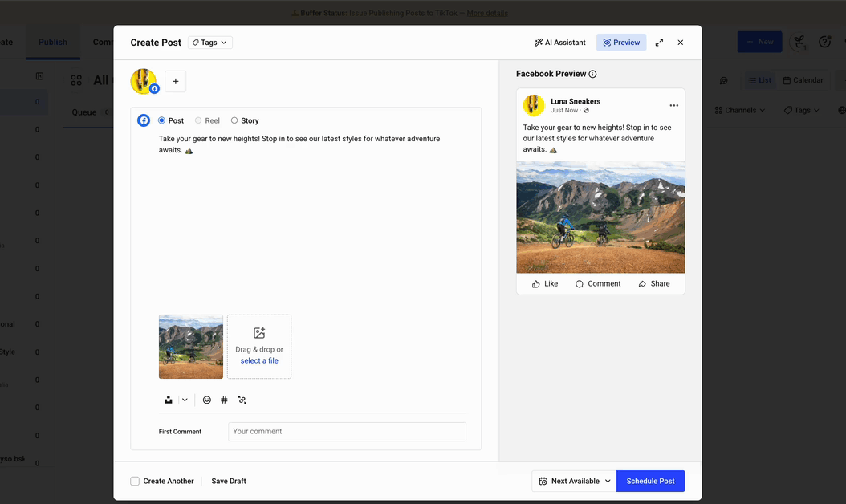Select the Story post type
Viewport: 846px width, 504px height.
click(234, 120)
